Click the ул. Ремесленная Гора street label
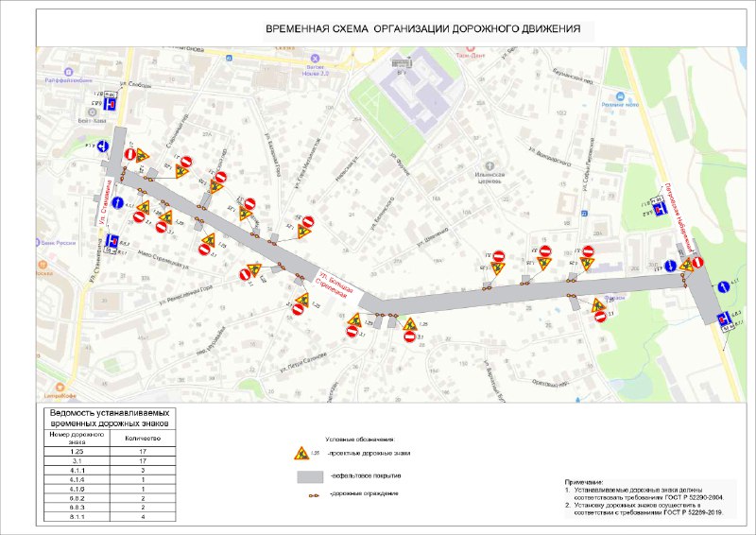756x535 pixels. [185, 295]
